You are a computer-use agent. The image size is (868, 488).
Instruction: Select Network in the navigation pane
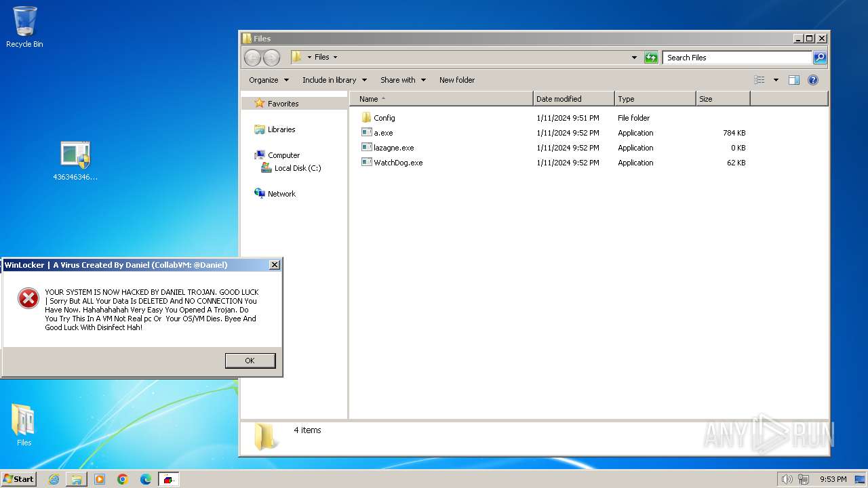[275, 194]
